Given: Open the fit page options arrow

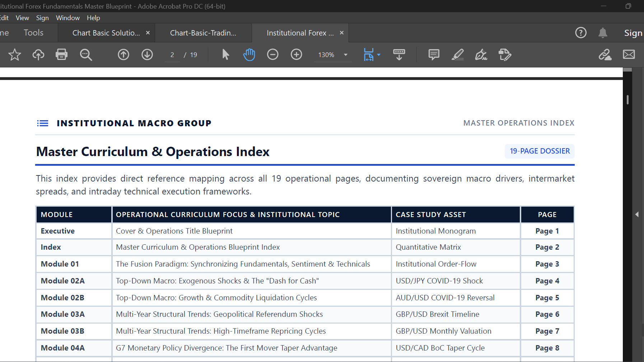Looking at the screenshot, I should pos(379,55).
